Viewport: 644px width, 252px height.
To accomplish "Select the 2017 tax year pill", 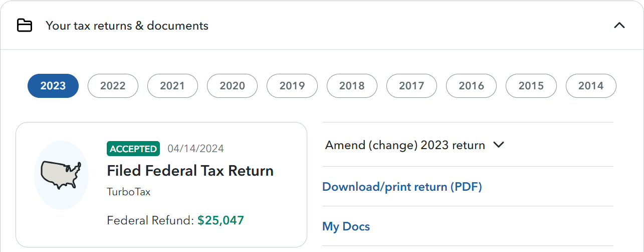I will pos(411,86).
